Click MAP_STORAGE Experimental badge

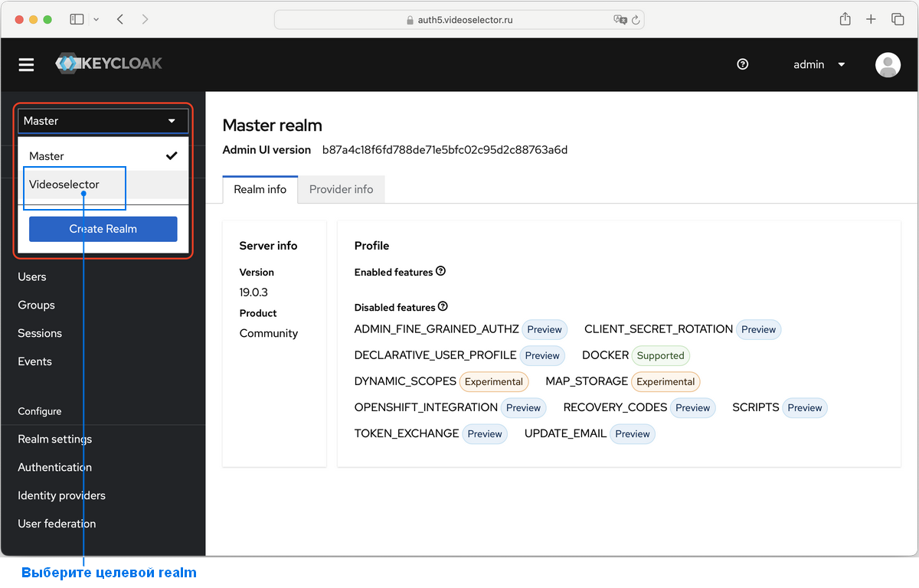(666, 381)
